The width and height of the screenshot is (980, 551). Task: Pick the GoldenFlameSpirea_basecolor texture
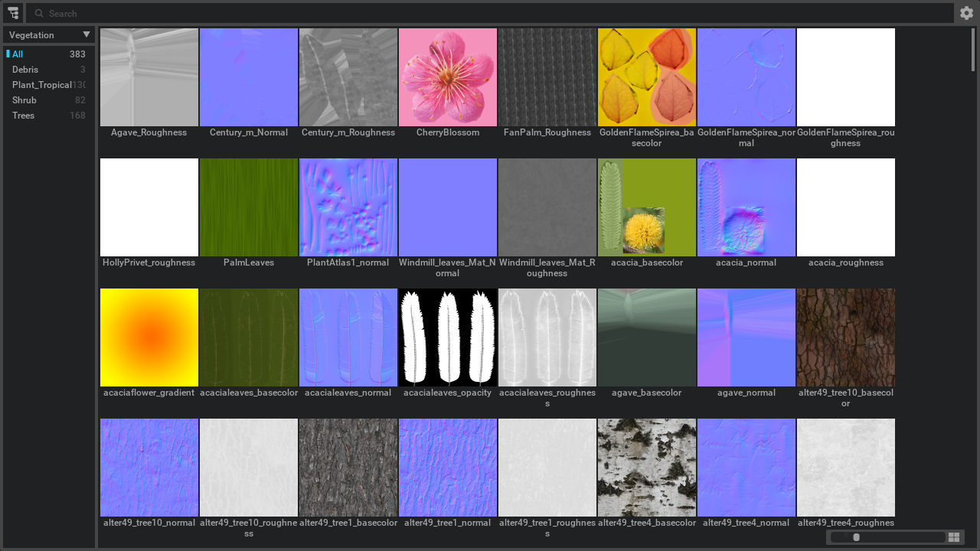(x=647, y=77)
